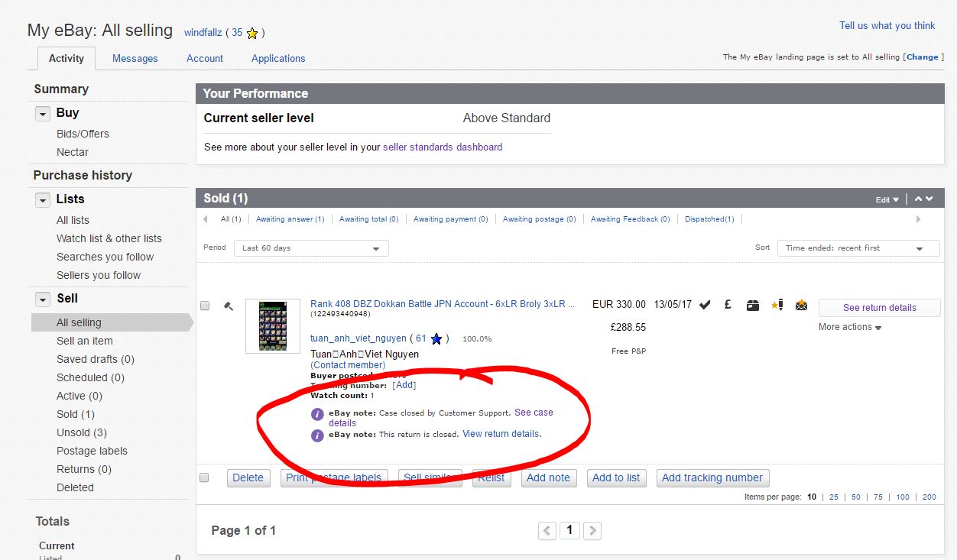The height and width of the screenshot is (560, 957).
Task: Click the dispatched parcel icon
Action: [753, 305]
